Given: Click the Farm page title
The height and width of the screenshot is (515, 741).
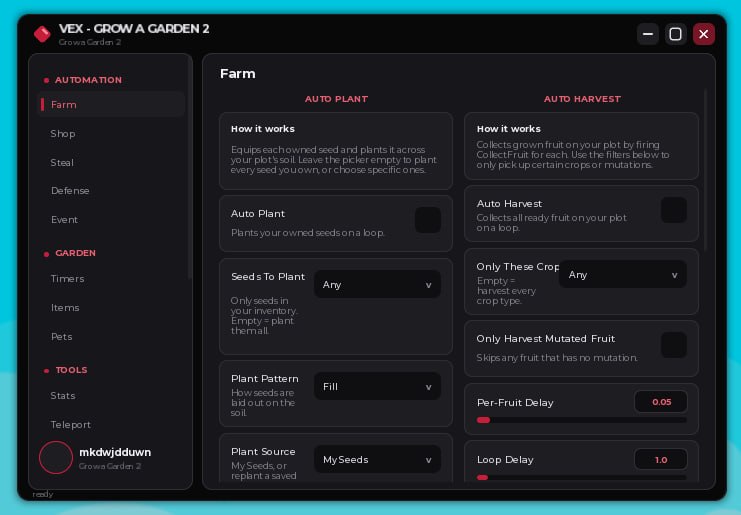Looking at the screenshot, I should pos(238,74).
